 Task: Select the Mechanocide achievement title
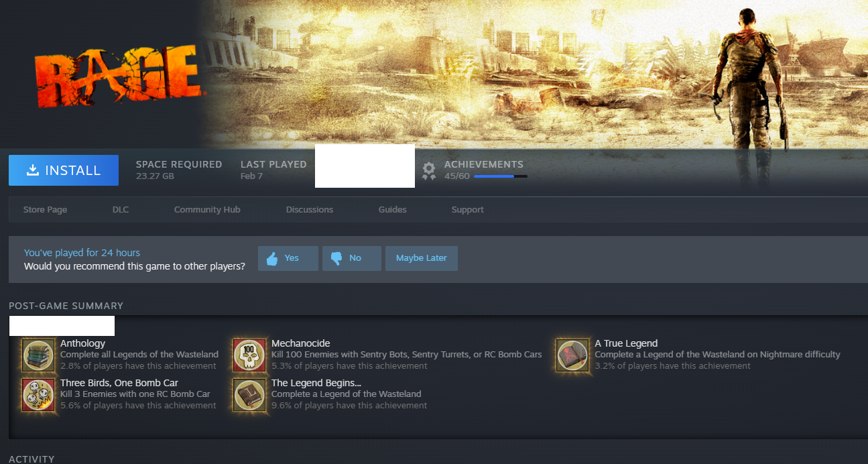pos(301,343)
